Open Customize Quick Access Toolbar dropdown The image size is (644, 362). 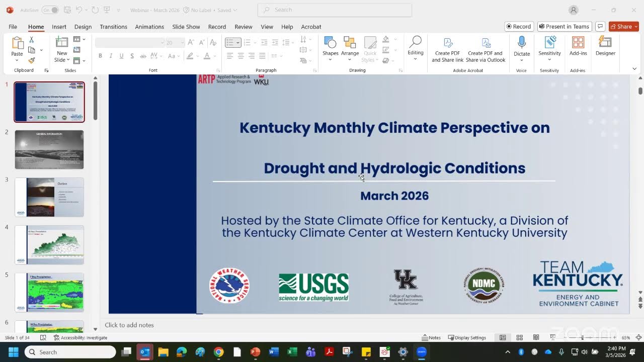click(118, 10)
